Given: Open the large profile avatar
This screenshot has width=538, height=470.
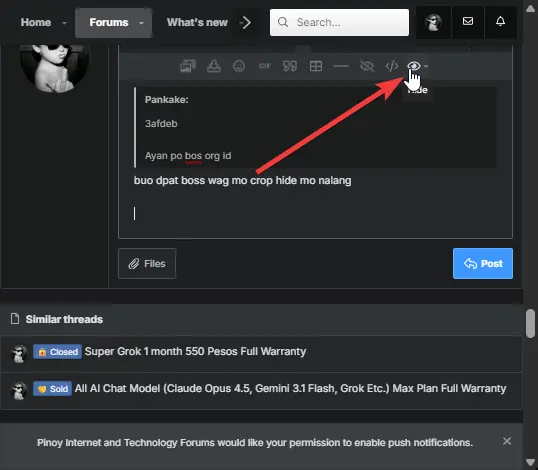Looking at the screenshot, I should (x=55, y=68).
